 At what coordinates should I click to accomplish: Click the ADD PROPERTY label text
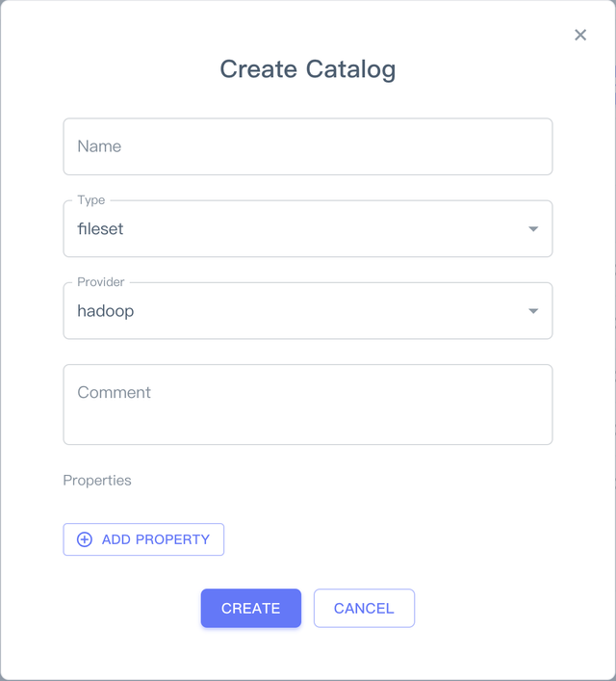pyautogui.click(x=155, y=539)
